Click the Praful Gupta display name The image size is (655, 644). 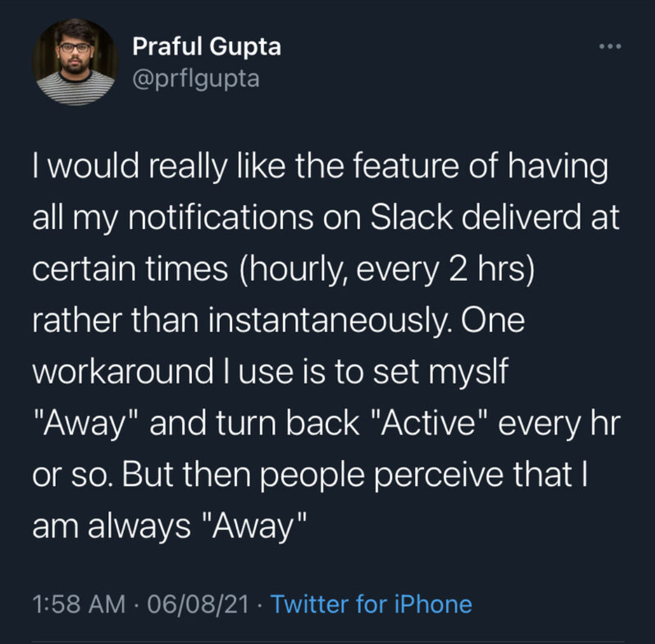(207, 47)
